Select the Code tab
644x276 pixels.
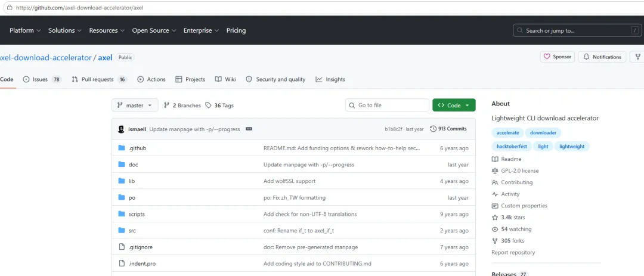click(7, 79)
